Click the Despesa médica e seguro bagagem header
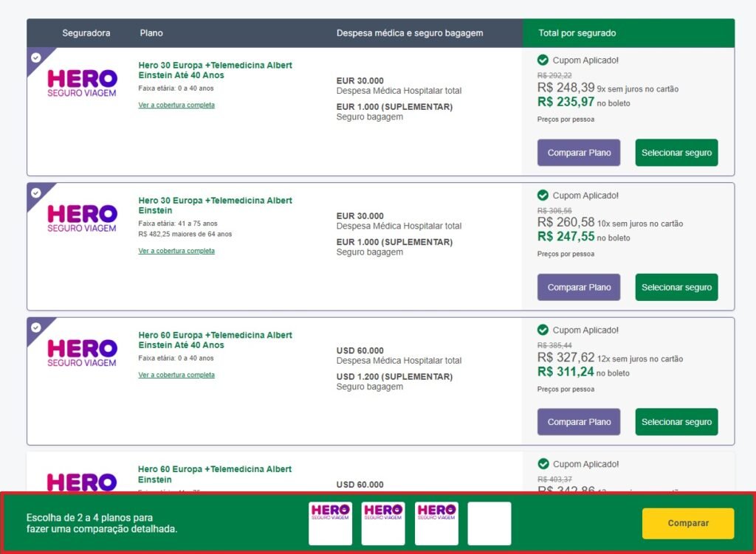 coord(410,33)
